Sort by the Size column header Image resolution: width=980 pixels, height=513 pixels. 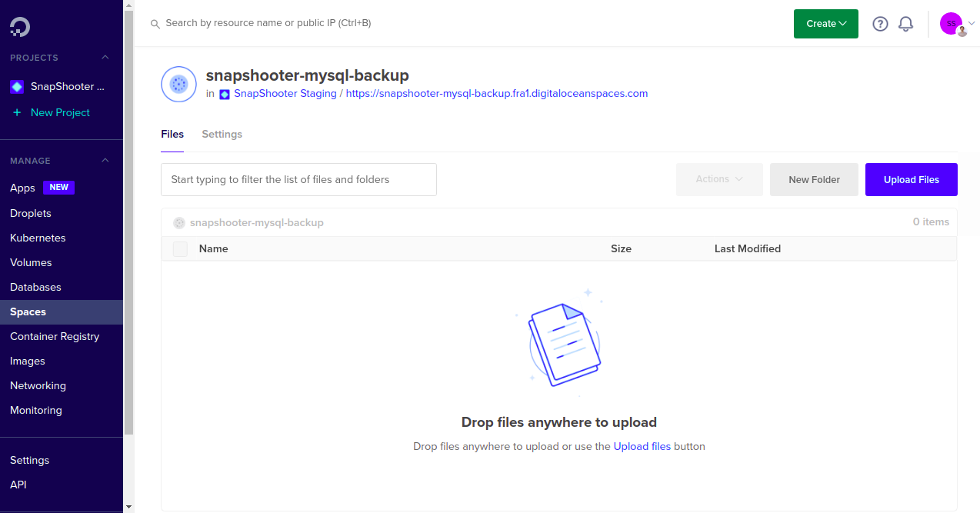(x=621, y=248)
